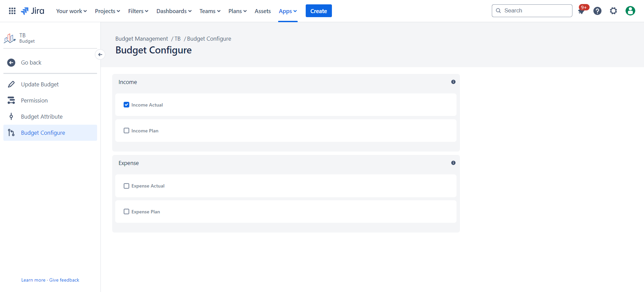This screenshot has width=644, height=292.
Task: Open the app switcher grid icon
Action: [x=12, y=11]
